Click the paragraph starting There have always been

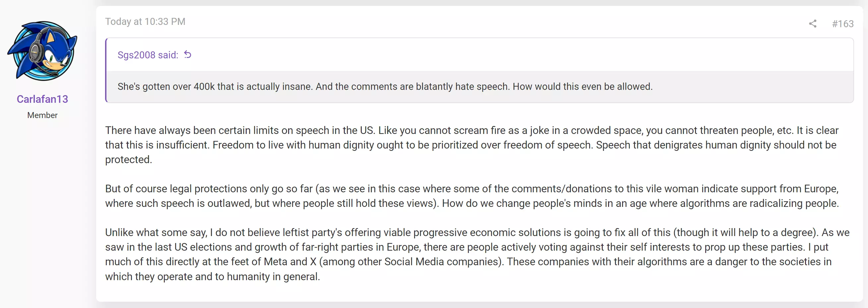(x=472, y=145)
